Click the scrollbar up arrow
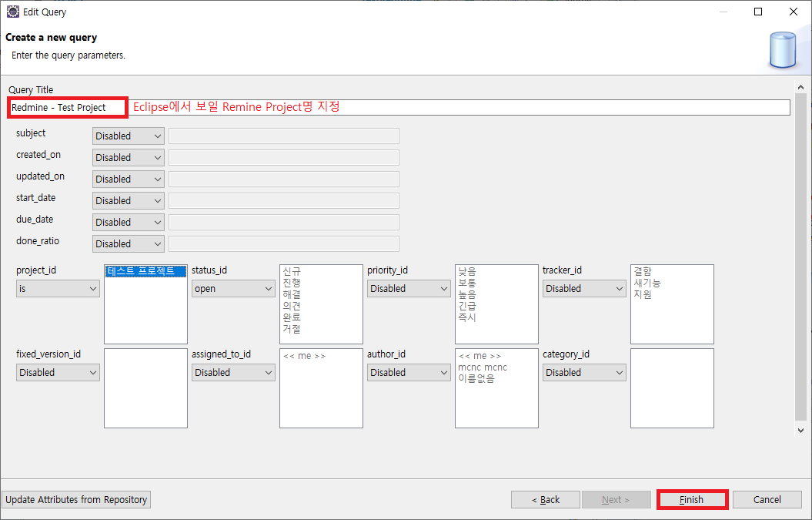Image resolution: width=812 pixels, height=520 pixels. click(800, 87)
